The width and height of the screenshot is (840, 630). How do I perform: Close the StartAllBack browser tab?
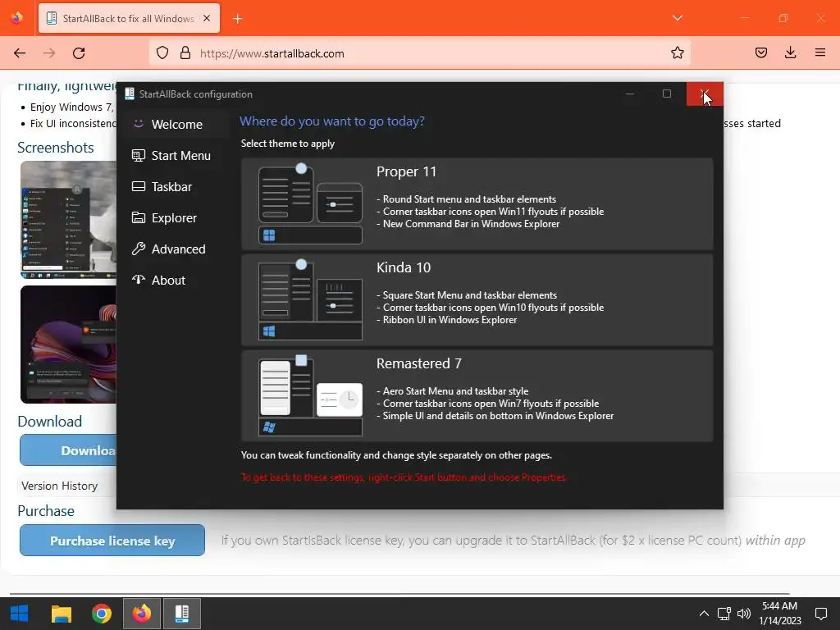click(207, 18)
